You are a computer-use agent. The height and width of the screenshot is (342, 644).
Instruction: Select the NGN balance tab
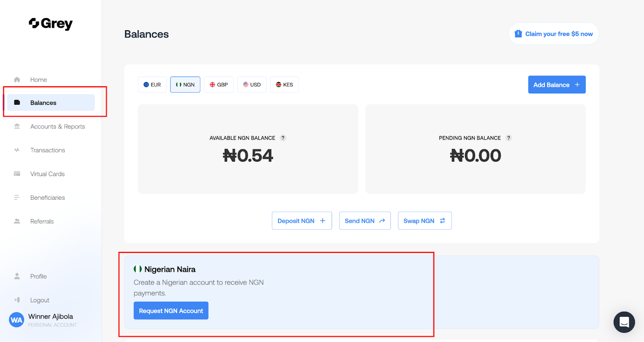click(185, 85)
